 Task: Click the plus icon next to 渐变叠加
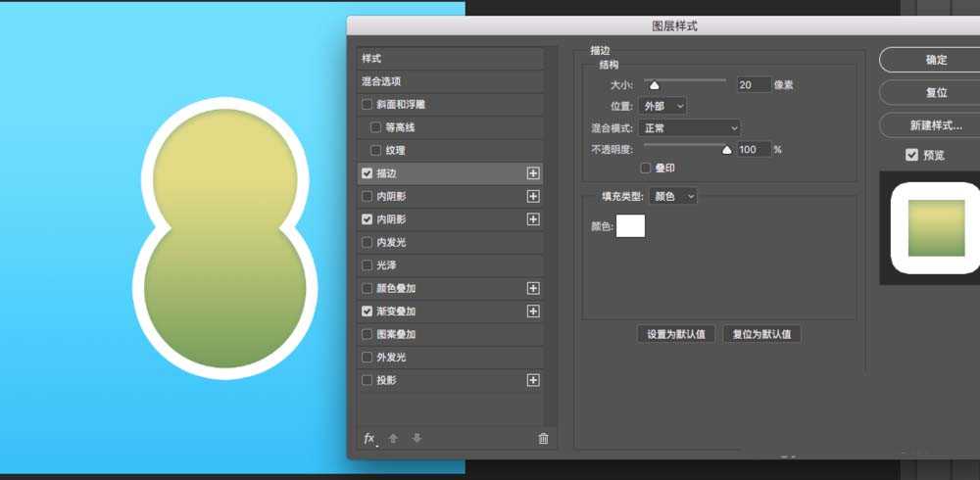(533, 312)
